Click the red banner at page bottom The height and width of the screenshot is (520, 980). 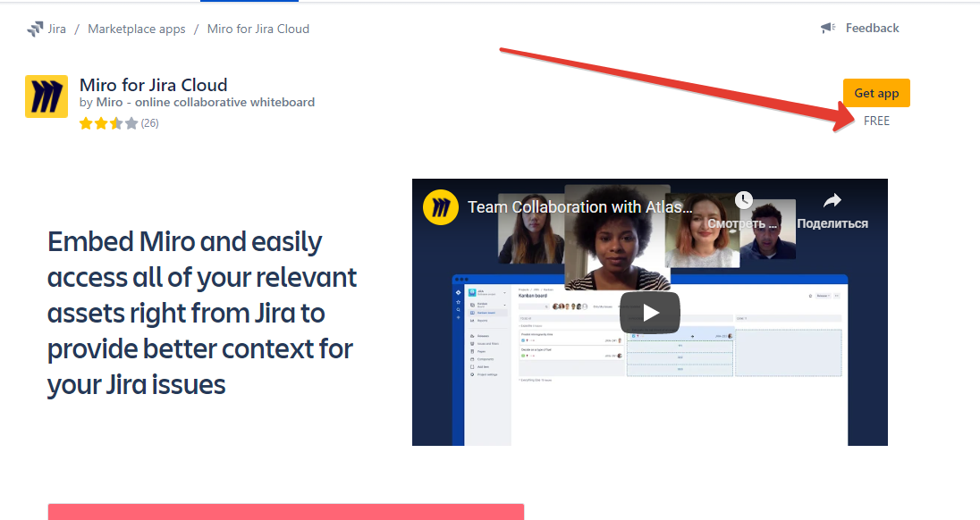pyautogui.click(x=285, y=511)
